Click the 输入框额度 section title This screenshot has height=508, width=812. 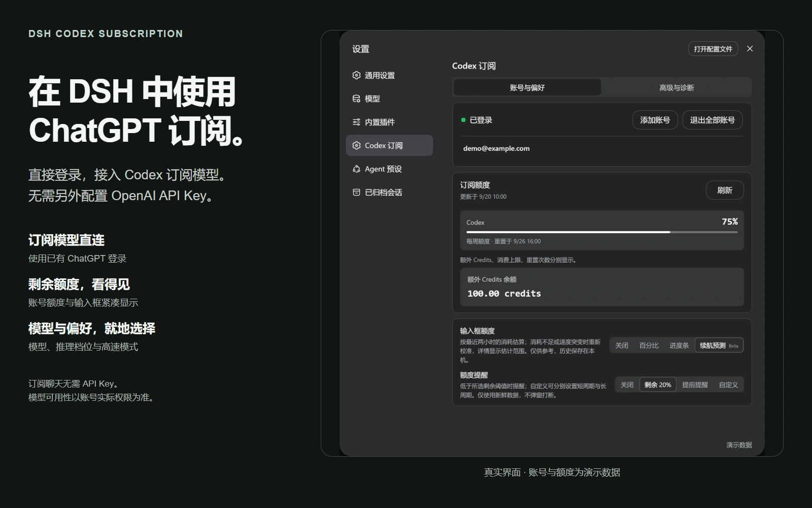pos(478,331)
